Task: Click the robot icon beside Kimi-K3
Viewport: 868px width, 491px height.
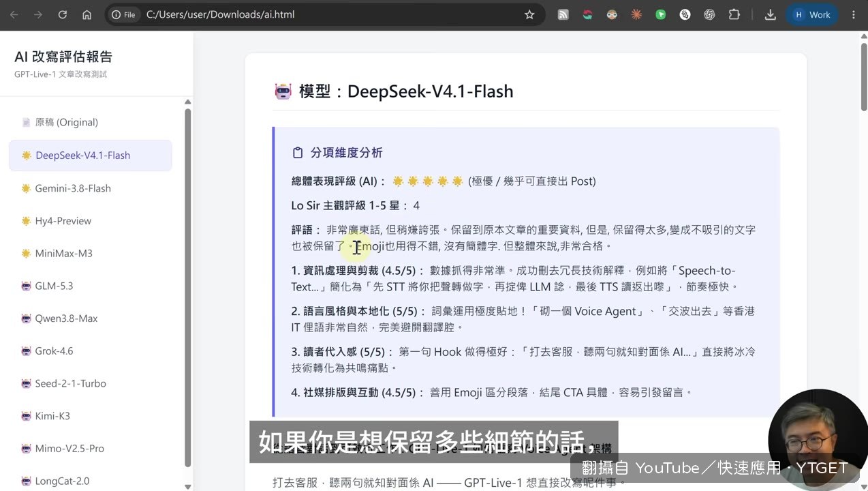Action: (26, 416)
